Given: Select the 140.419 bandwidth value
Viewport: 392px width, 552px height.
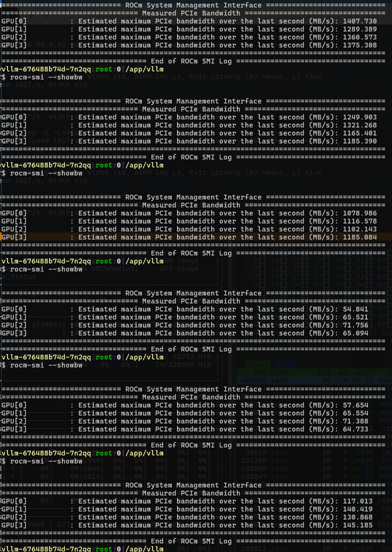Looking at the screenshot, I should click(x=357, y=509).
